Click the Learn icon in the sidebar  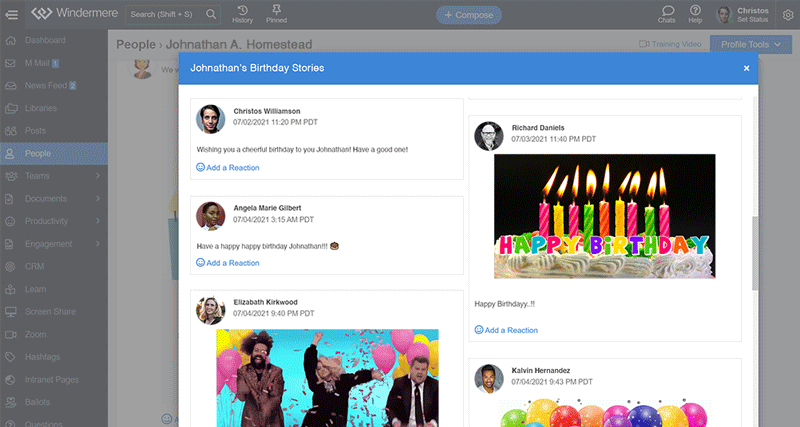click(x=10, y=289)
